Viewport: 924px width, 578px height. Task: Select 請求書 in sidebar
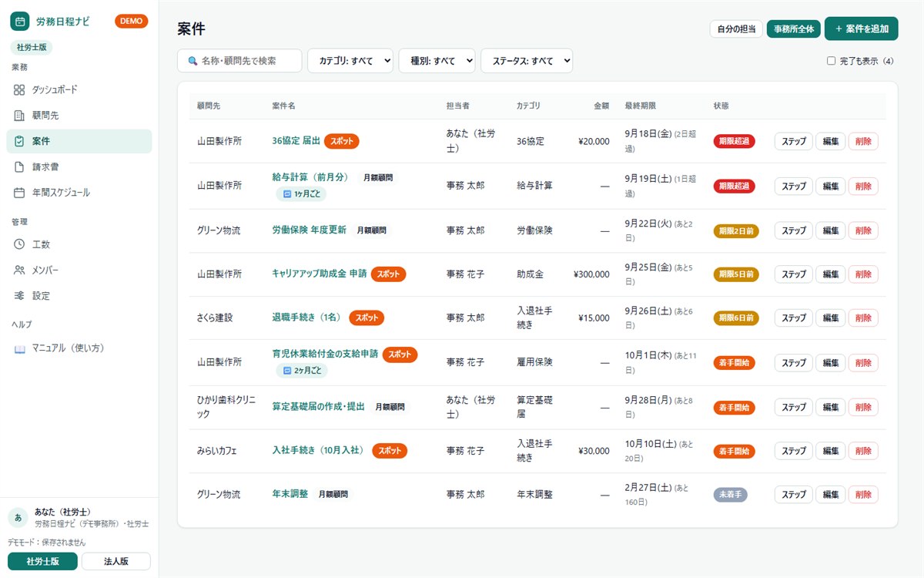tap(79, 167)
